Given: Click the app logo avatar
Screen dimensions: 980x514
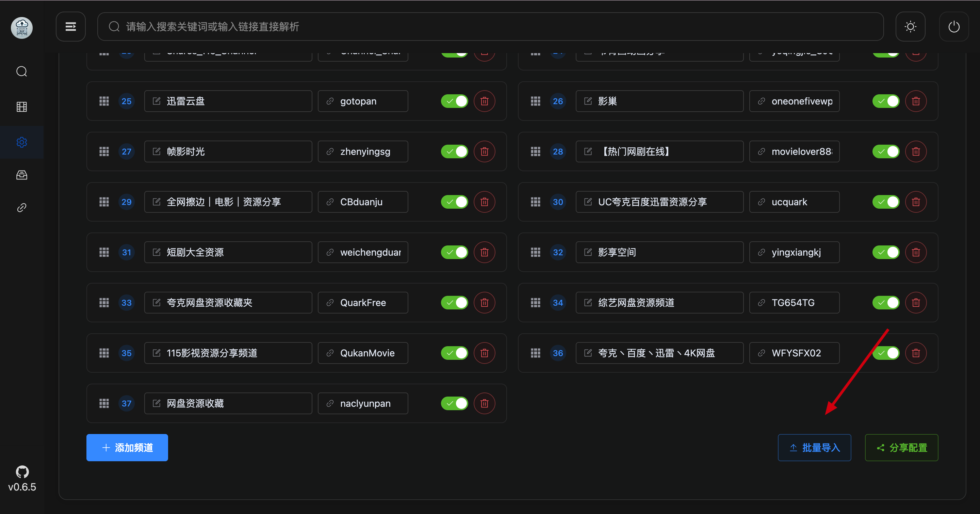Looking at the screenshot, I should point(22,27).
